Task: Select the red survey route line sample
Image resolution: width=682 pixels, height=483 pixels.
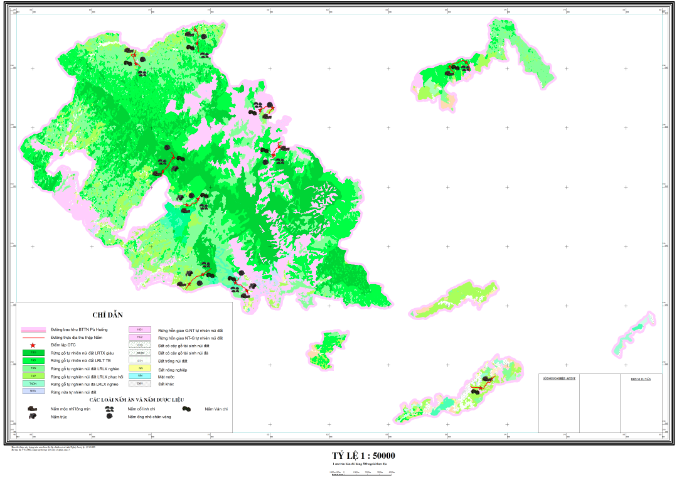Action: [34, 336]
